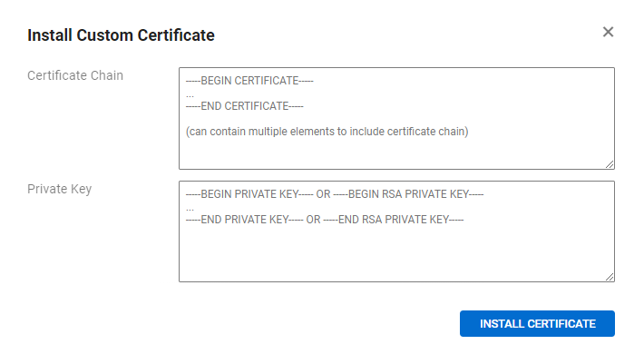Click the certificate chain hint text in parentheses
The height and width of the screenshot is (364, 644).
pos(327,132)
